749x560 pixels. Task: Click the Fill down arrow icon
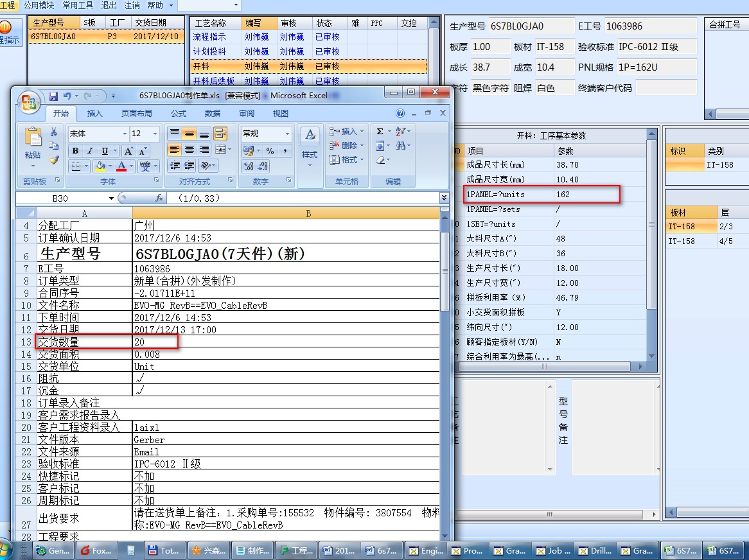380,146
